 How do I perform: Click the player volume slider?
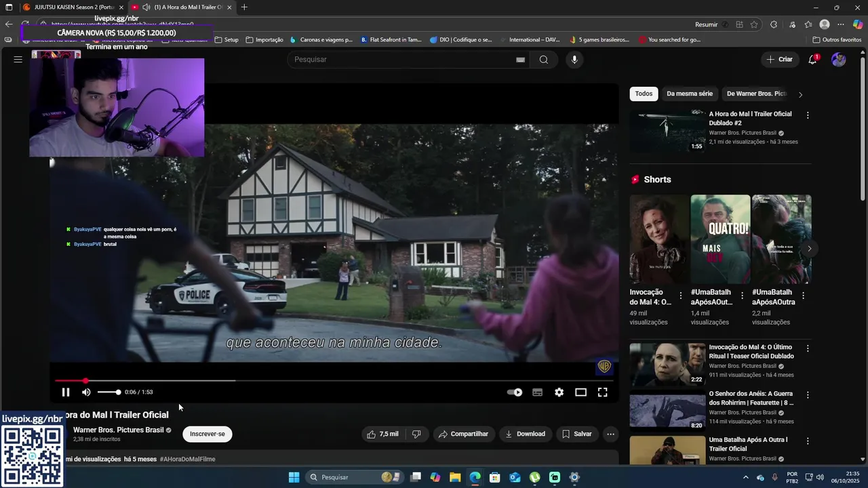[108, 392]
